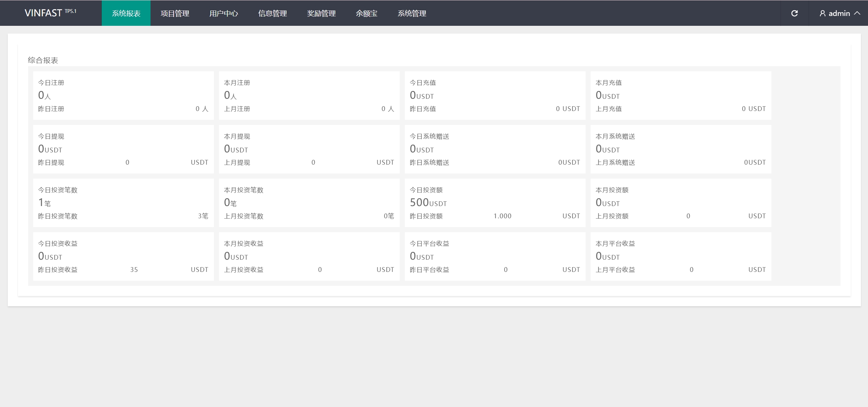Image resolution: width=868 pixels, height=407 pixels.
Task: Click the VINFAST logo text
Action: pyautogui.click(x=43, y=13)
